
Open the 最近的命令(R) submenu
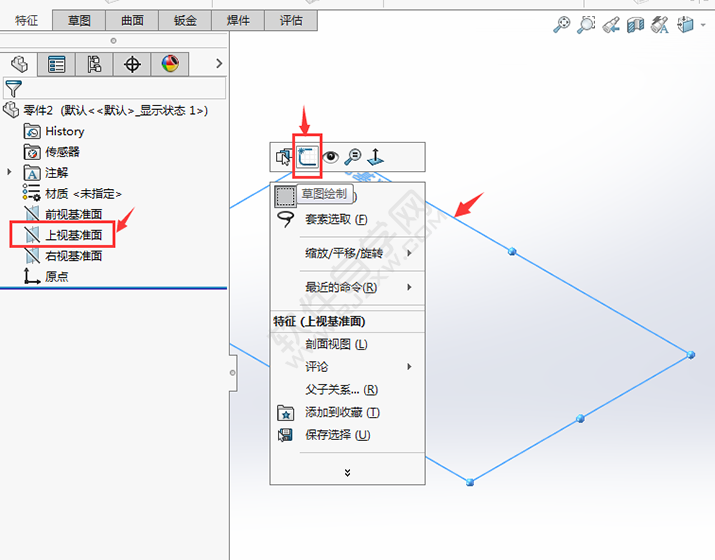[x=347, y=287]
